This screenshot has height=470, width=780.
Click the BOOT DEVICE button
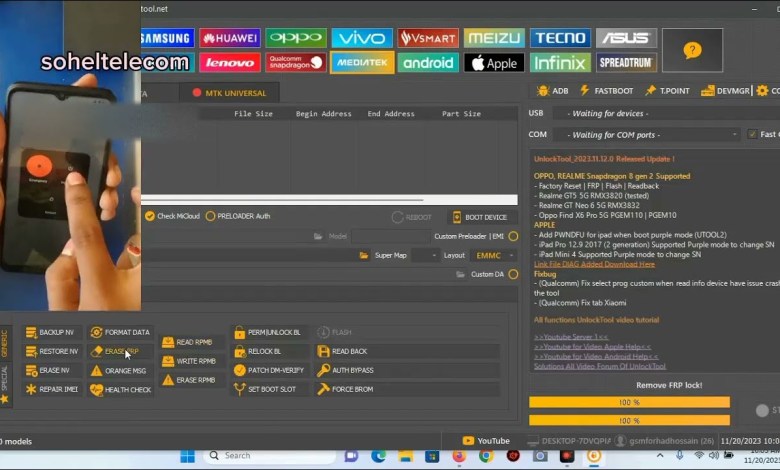coord(480,217)
